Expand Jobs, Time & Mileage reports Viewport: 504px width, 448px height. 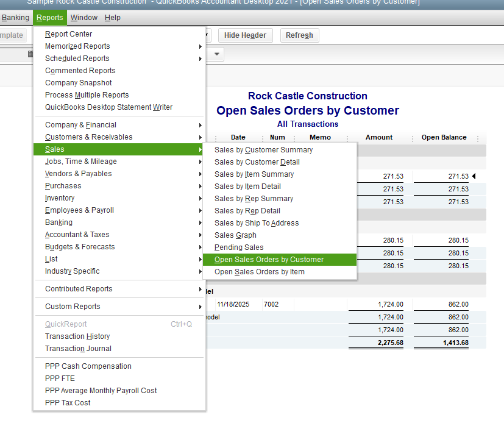[119, 162]
